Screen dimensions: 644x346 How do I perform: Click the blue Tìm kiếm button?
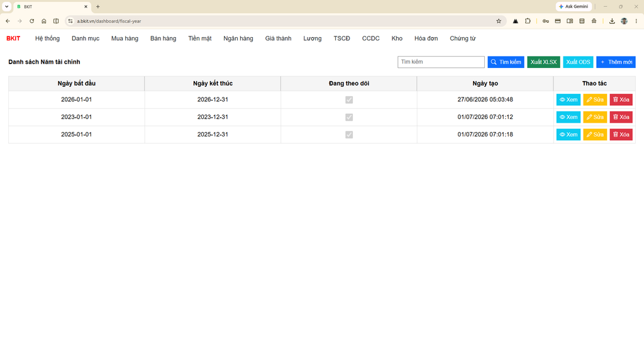click(x=506, y=62)
